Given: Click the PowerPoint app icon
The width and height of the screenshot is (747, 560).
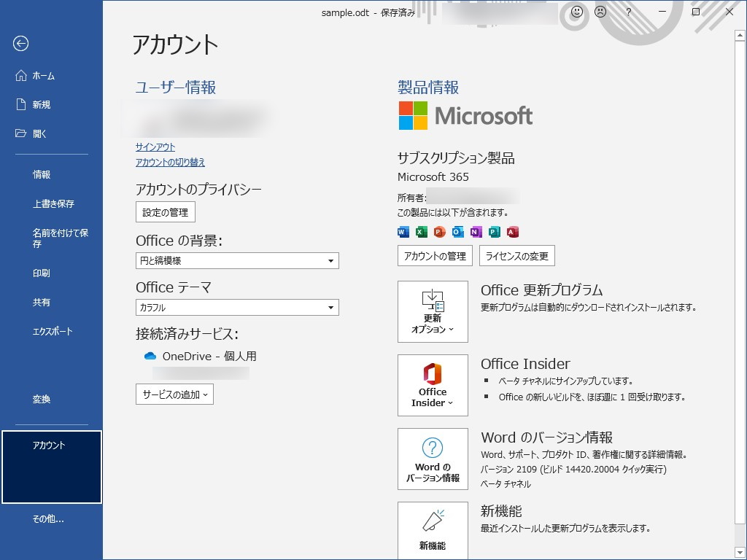Looking at the screenshot, I should coord(439,232).
